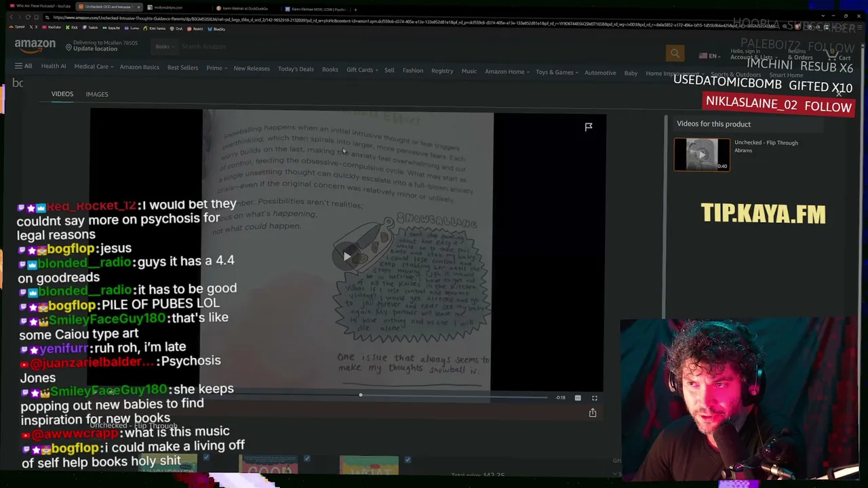Close the Unchecked OCD Amazon tab
Screen dimensions: 868x488
click(138, 7)
